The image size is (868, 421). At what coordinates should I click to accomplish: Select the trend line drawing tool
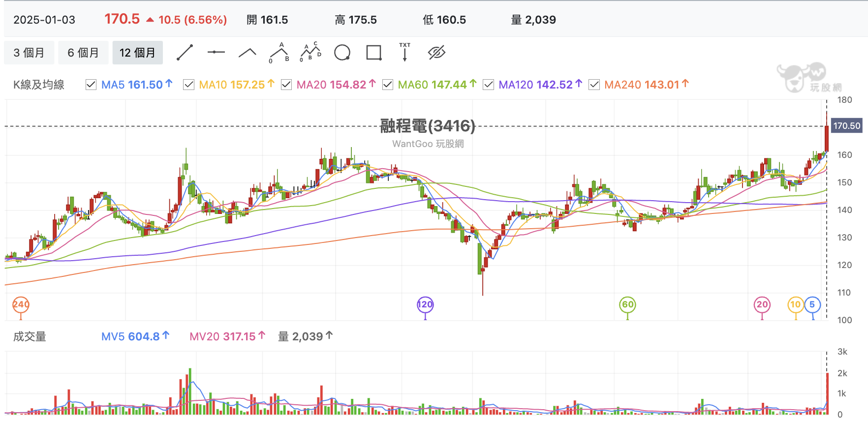click(x=185, y=52)
